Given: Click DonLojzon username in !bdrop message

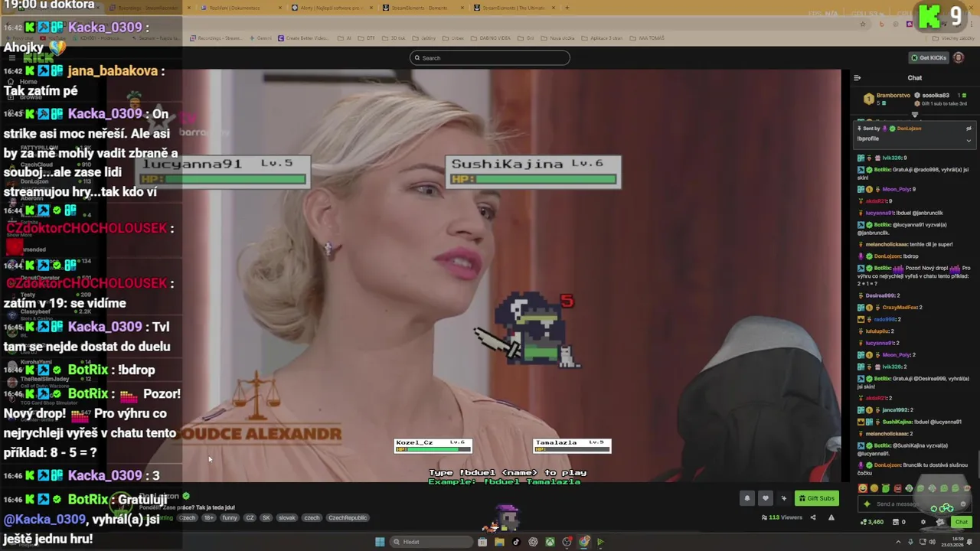Looking at the screenshot, I should [x=887, y=256].
